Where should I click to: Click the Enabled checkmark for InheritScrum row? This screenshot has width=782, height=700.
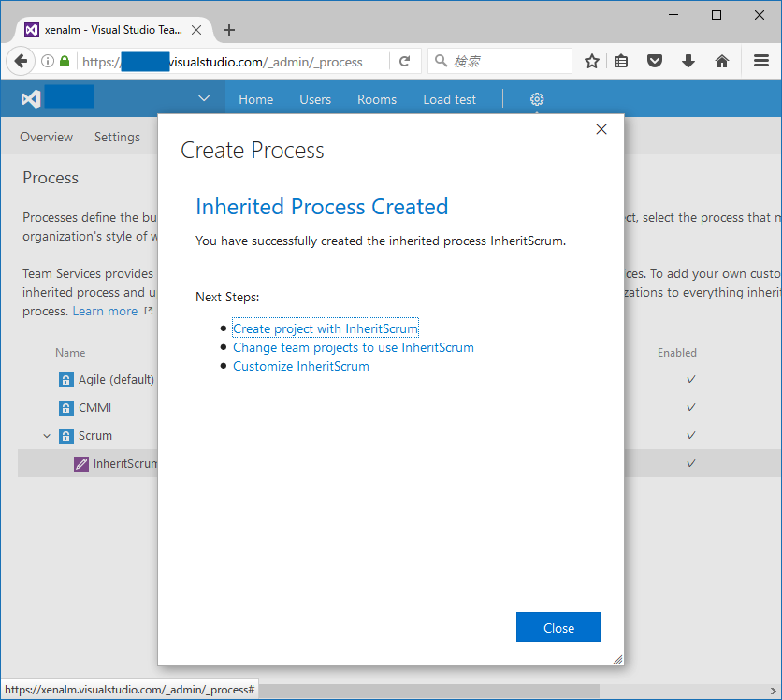[690, 463]
